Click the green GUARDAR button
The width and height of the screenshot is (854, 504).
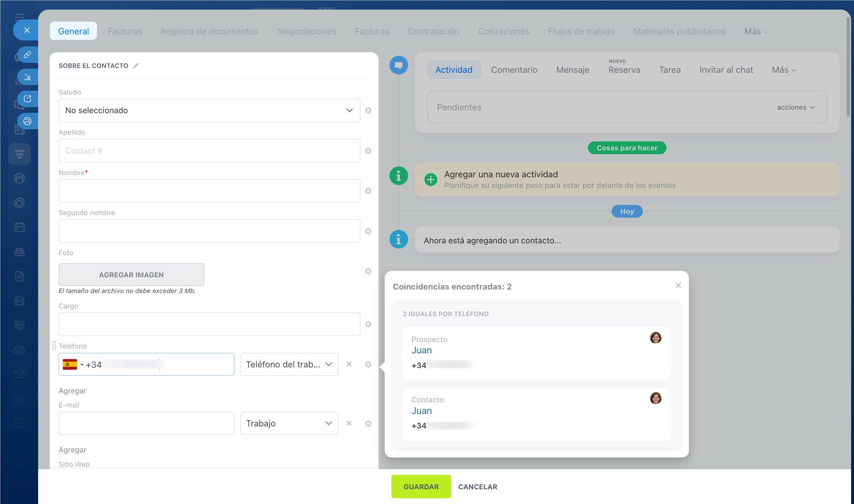pos(421,486)
